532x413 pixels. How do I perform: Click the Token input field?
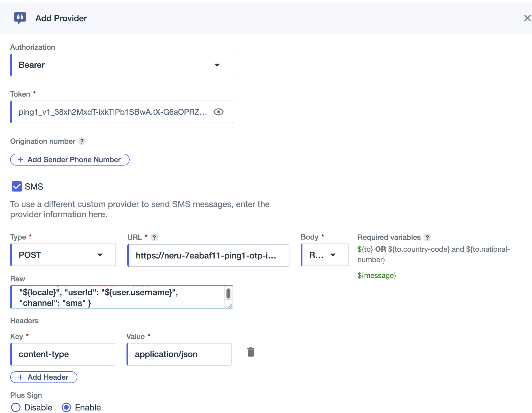(122, 112)
